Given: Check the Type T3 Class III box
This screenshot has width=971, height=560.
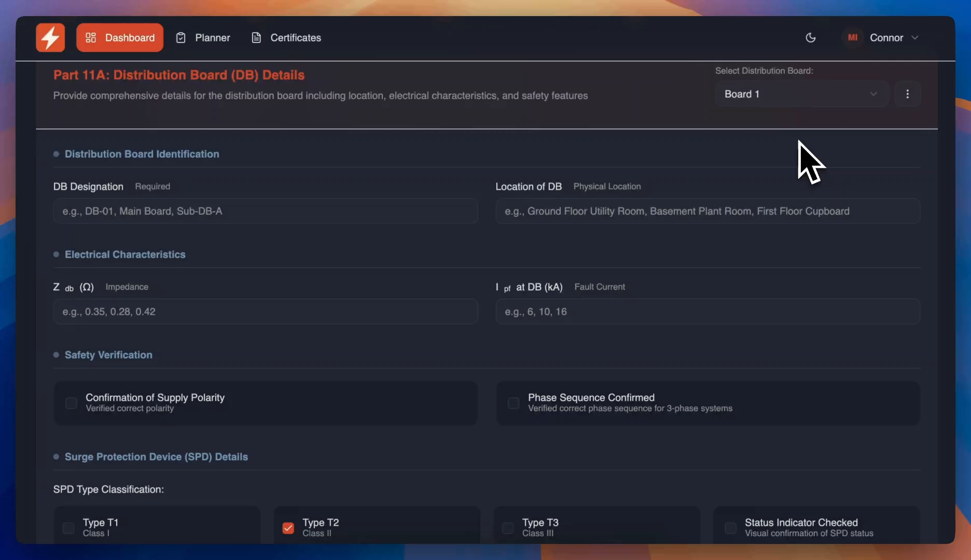Looking at the screenshot, I should point(508,528).
